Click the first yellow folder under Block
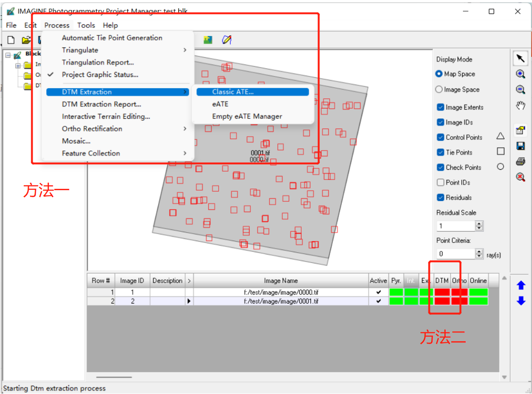532x394 pixels. (28, 65)
